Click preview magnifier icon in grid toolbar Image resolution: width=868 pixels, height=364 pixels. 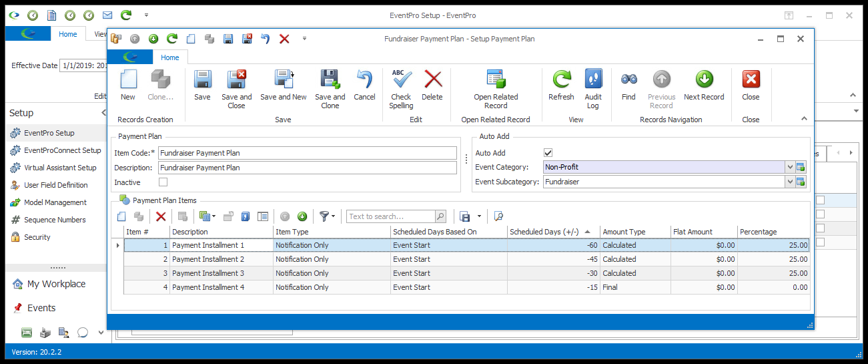click(498, 216)
